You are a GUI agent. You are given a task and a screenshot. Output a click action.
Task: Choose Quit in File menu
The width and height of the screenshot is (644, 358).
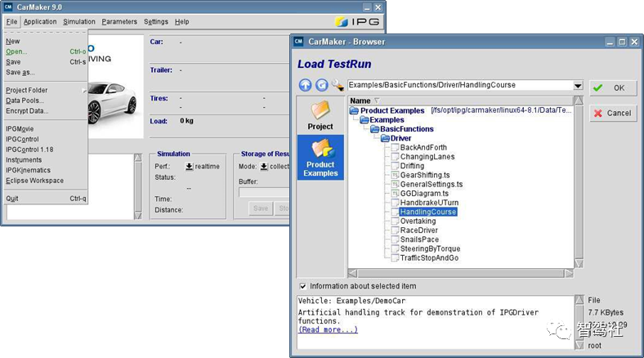(x=46, y=199)
